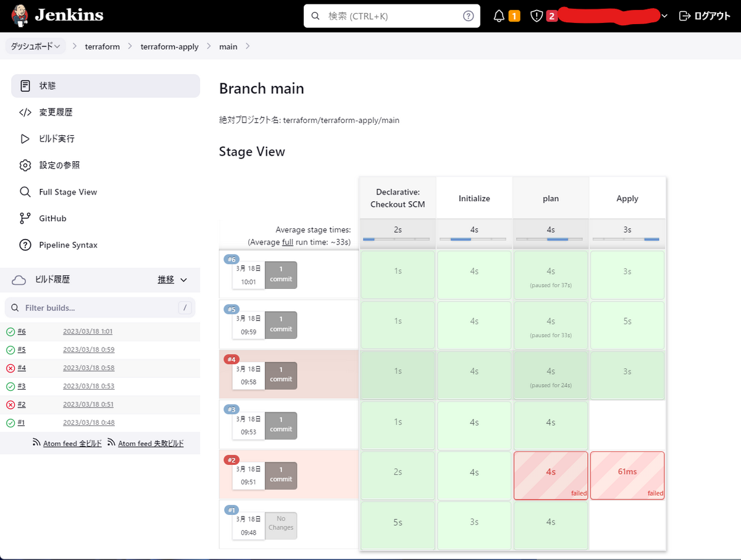Screen dimensions: 741x560
Task: Click the #4 badge in Stage View
Action: tap(232, 359)
